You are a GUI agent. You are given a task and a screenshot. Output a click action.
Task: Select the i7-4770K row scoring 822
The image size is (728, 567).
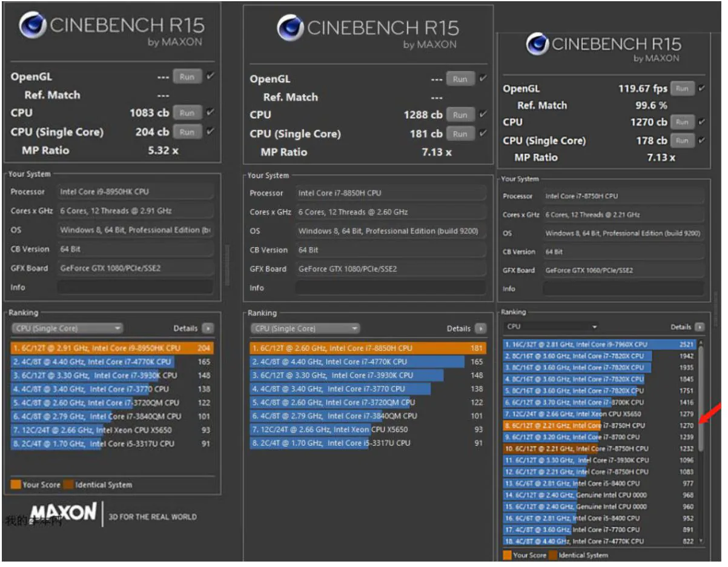(600, 541)
